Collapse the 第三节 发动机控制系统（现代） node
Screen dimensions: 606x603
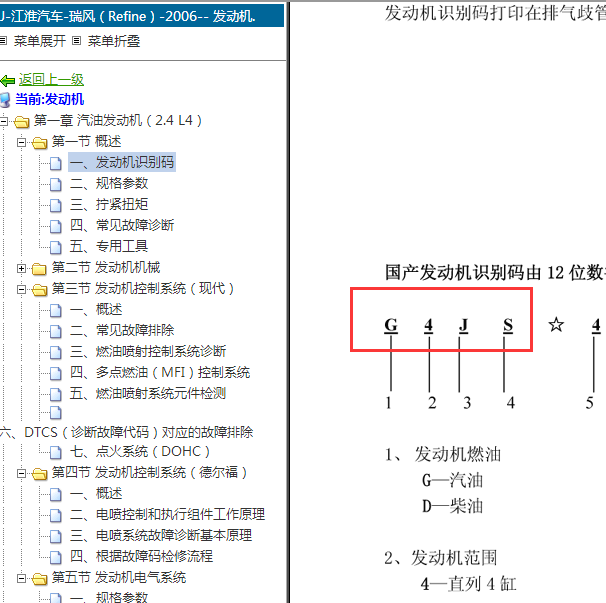click(x=22, y=289)
